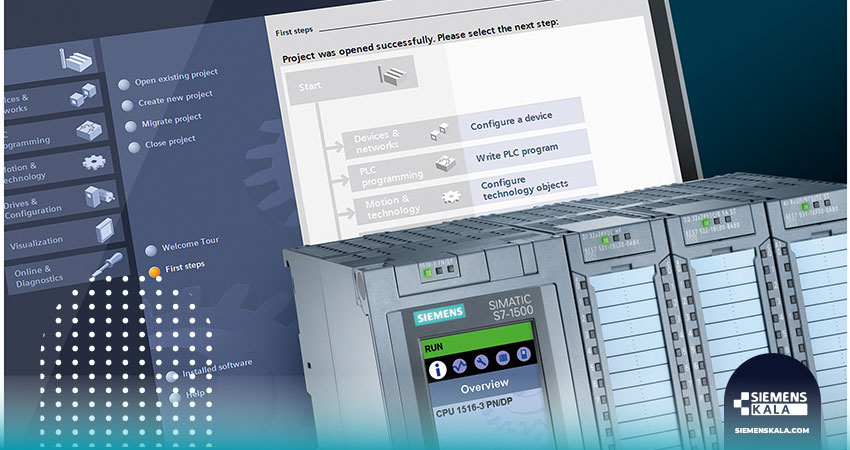Tap the modules icon on the CPU display
Image resolution: width=850 pixels, height=450 pixels.
pyautogui.click(x=503, y=358)
